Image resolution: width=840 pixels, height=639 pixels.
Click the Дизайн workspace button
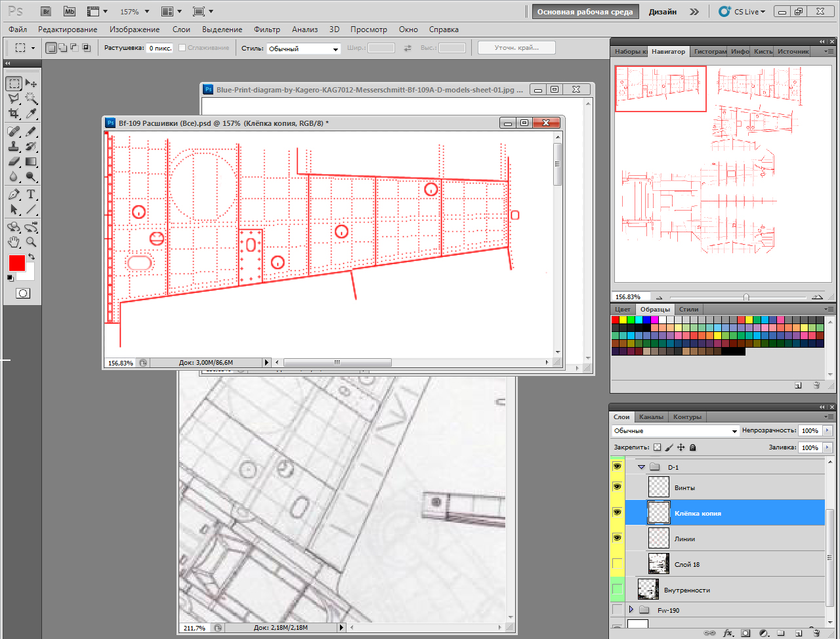[662, 12]
